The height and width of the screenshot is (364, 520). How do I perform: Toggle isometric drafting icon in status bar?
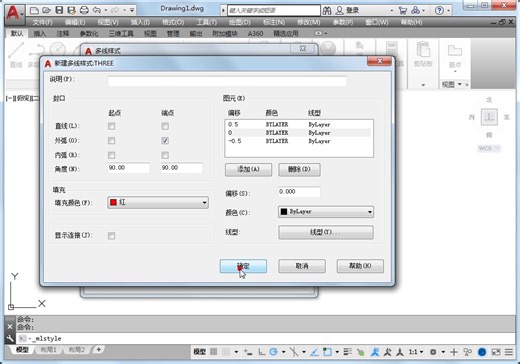[294, 352]
